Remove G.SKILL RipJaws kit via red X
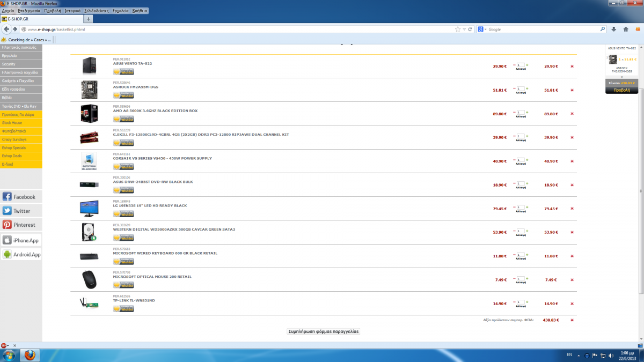The width and height of the screenshot is (644, 362). click(572, 137)
